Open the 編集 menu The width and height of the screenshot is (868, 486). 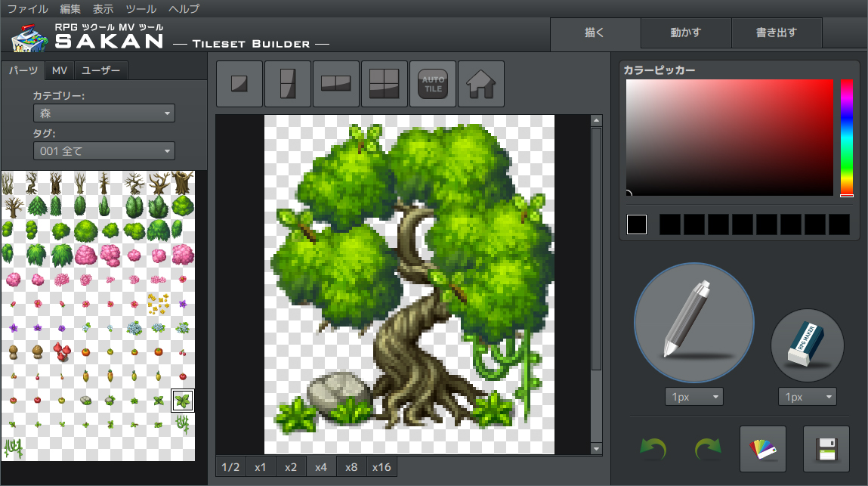point(70,9)
